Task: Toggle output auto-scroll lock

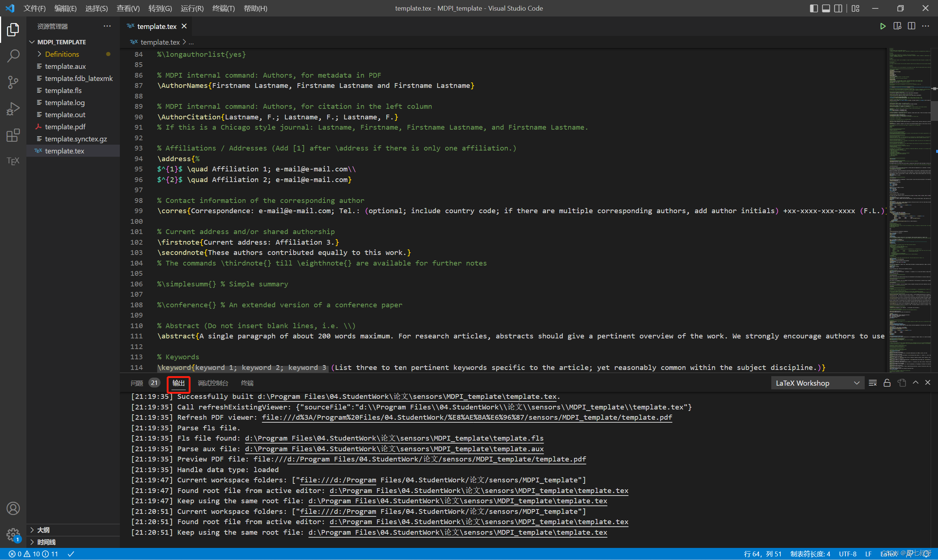Action: (x=887, y=383)
